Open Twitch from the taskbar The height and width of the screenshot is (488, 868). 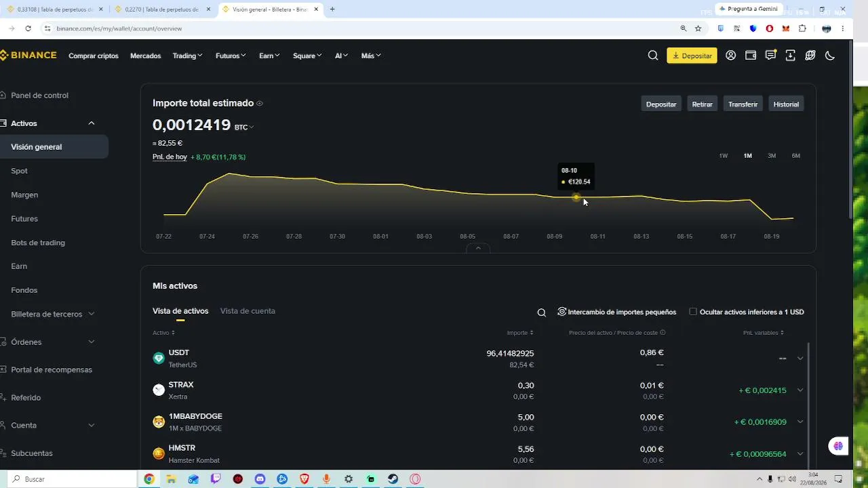pos(216,479)
